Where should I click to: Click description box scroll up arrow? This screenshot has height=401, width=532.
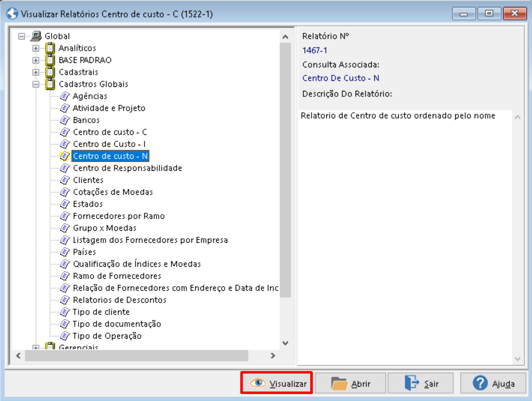pos(518,117)
